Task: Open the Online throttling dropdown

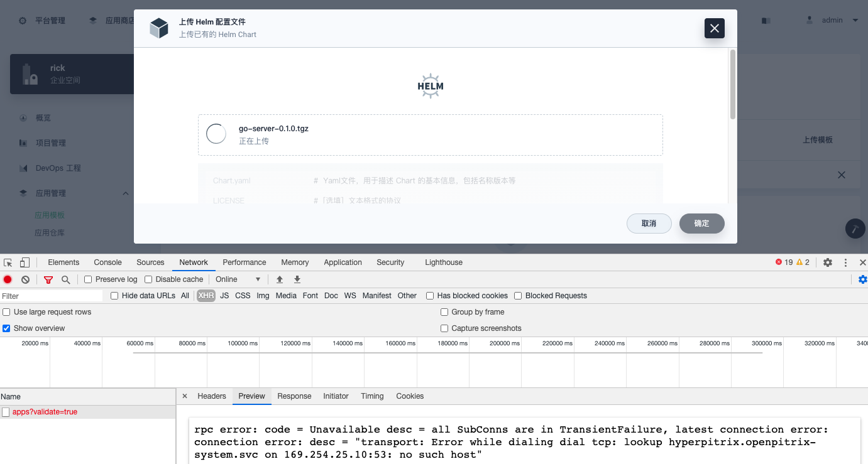Action: click(239, 279)
